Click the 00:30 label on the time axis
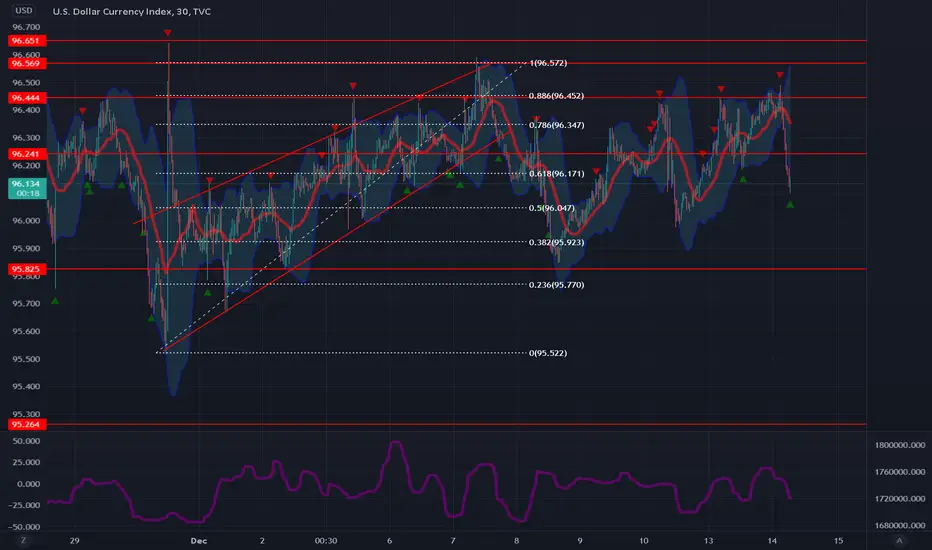Image resolution: width=932 pixels, height=550 pixels. coord(326,540)
